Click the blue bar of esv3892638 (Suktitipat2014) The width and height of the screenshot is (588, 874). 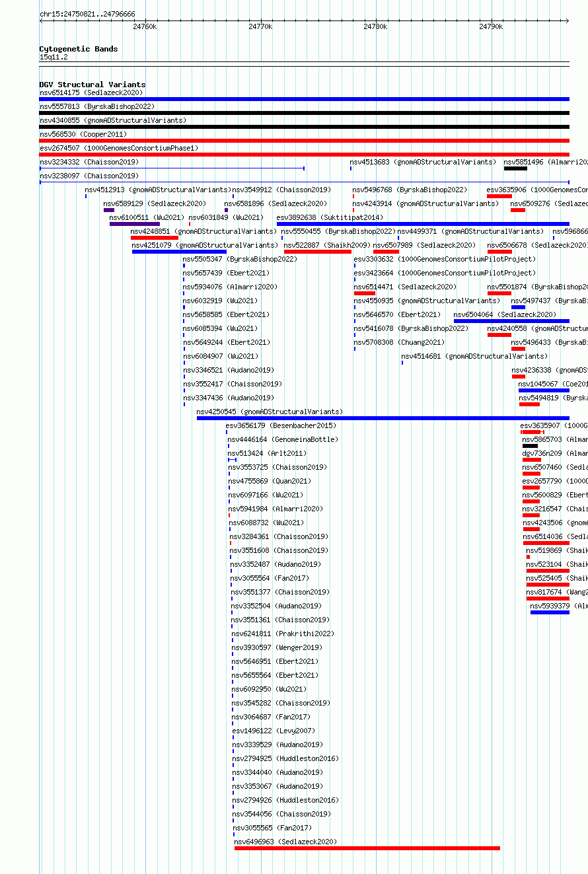coord(423,224)
